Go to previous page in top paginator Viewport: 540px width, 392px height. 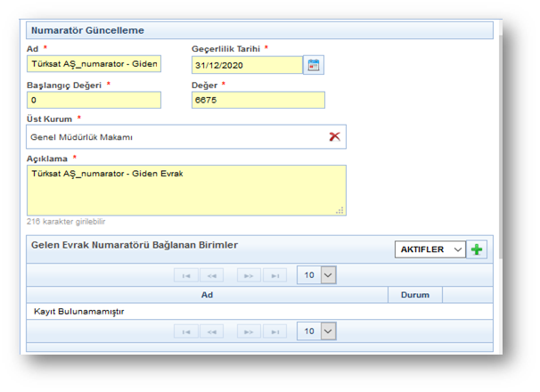(x=211, y=276)
